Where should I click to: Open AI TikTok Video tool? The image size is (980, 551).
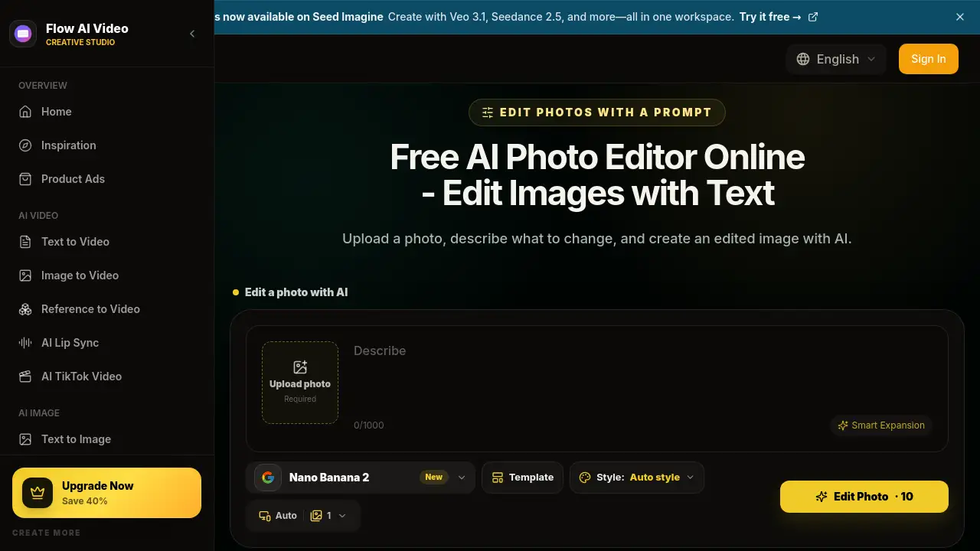[106, 377]
